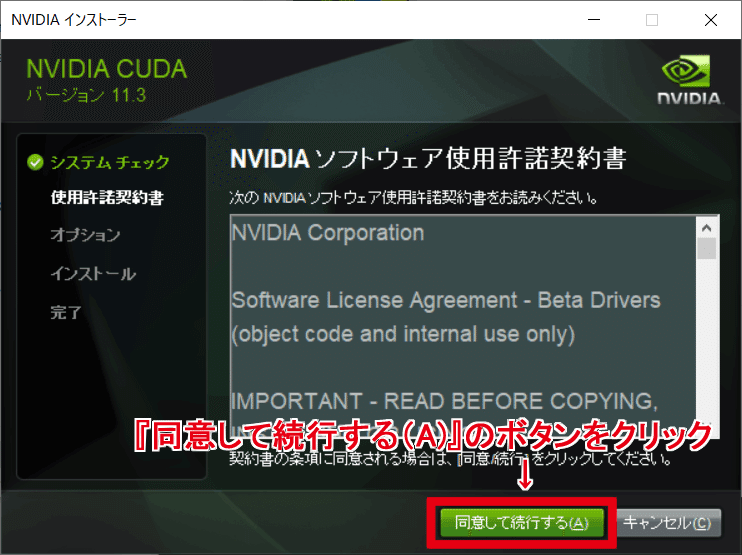Click the NVIDIA インストーラー title bar text
The width and height of the screenshot is (742, 555).
point(74,20)
